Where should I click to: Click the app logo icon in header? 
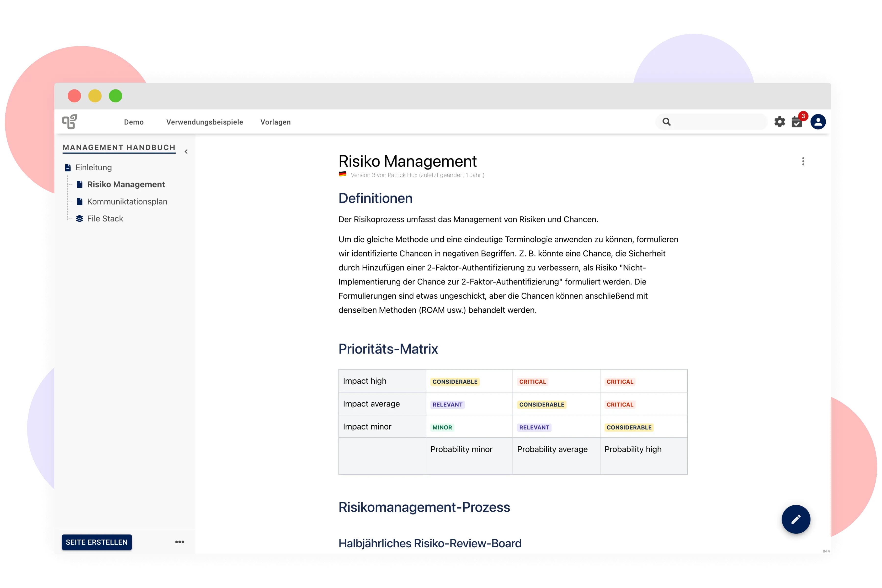click(69, 122)
